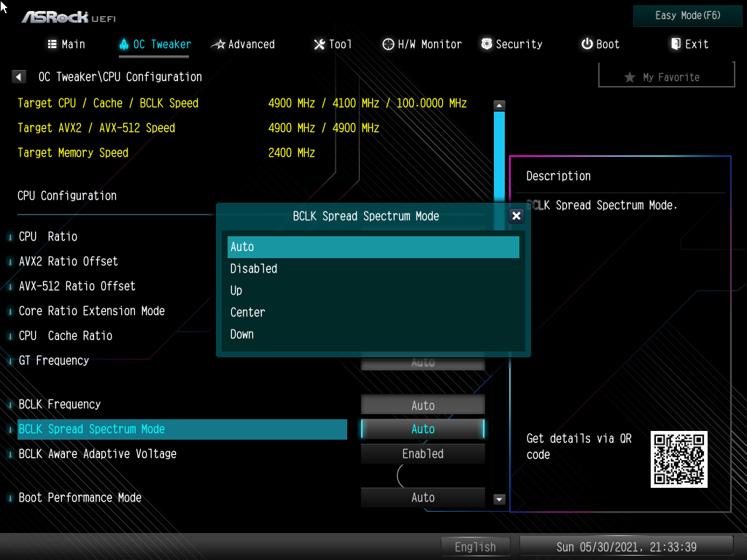Image resolution: width=747 pixels, height=560 pixels.
Task: Choose Disabled in the popup list
Action: pos(373,268)
